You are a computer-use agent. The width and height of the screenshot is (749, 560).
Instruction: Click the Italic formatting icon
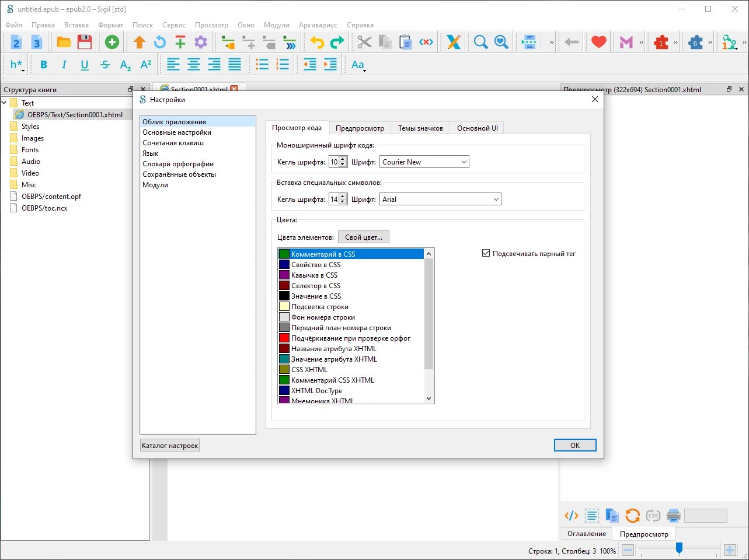tap(64, 65)
